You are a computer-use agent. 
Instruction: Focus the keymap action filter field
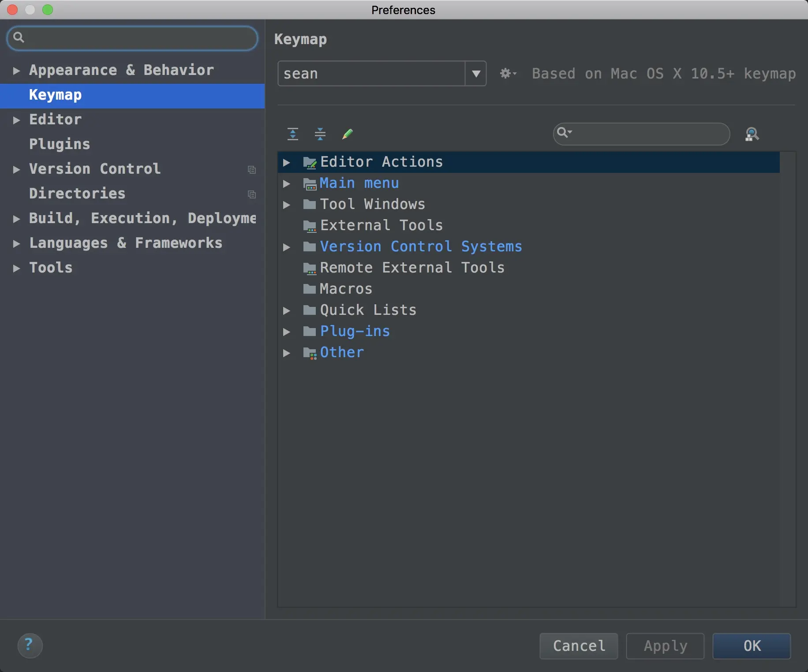[x=641, y=134]
